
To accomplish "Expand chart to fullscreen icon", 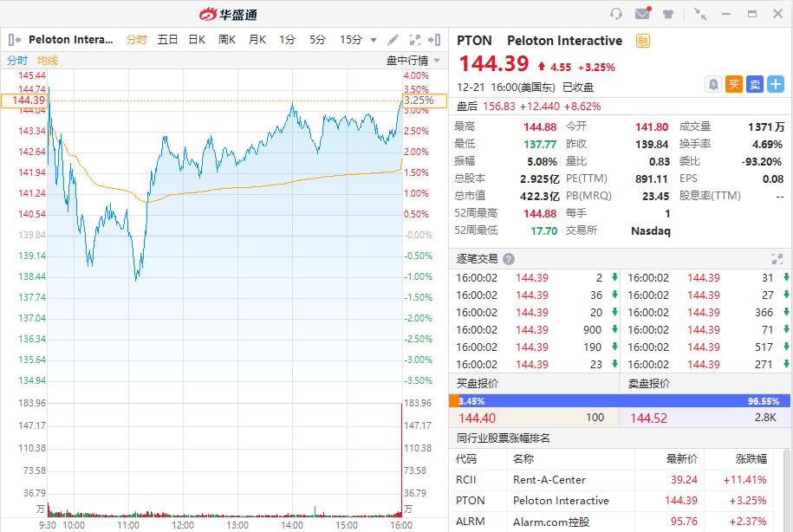I will (x=415, y=40).
